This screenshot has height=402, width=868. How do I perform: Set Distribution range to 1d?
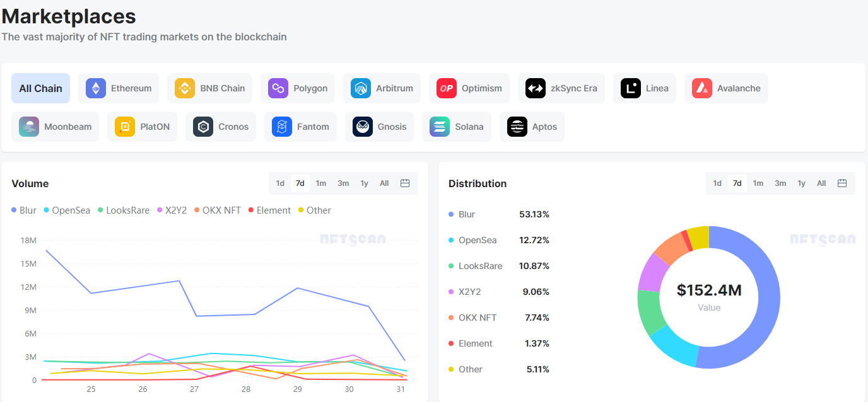[x=717, y=183]
